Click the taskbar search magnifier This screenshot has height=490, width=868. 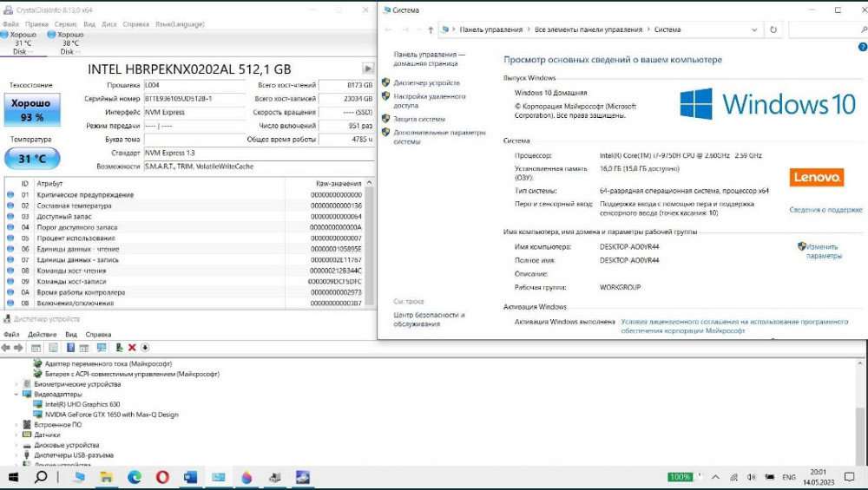[41, 477]
